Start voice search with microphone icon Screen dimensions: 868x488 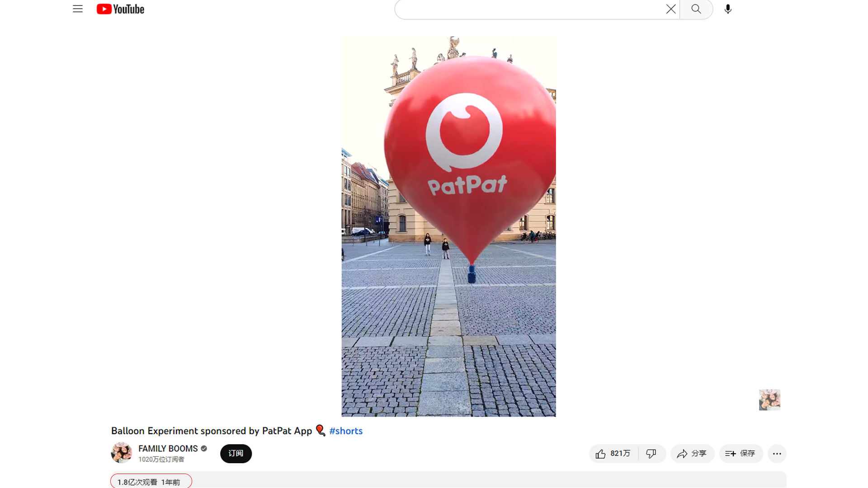click(x=728, y=9)
